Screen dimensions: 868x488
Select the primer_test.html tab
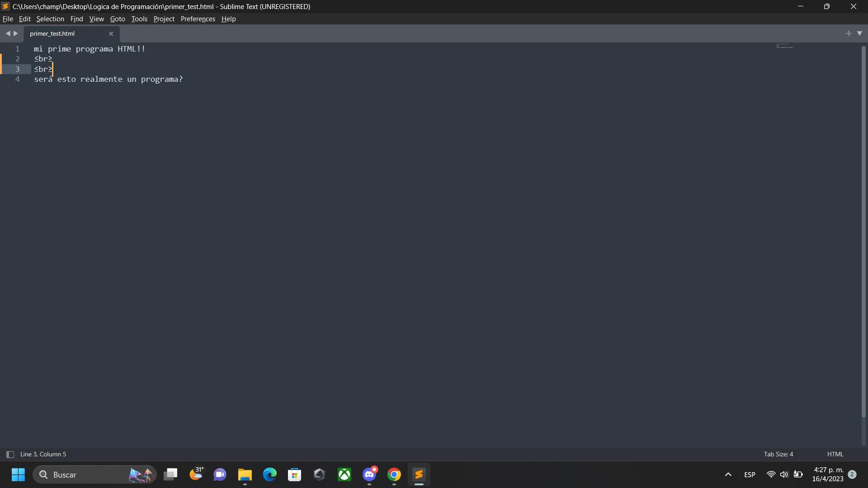52,33
